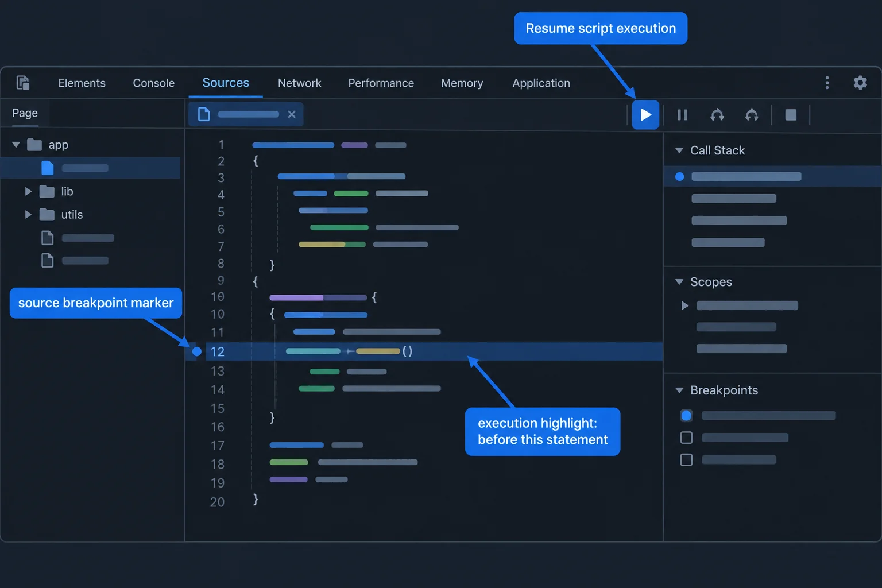Check the last breakpoint checkbox
The height and width of the screenshot is (588, 882).
click(x=686, y=459)
